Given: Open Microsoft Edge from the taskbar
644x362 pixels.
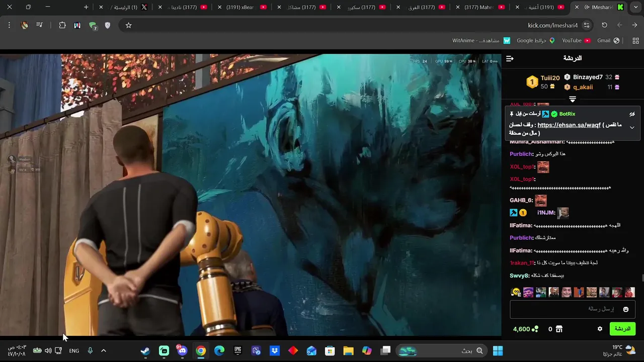Looking at the screenshot, I should (x=219, y=350).
